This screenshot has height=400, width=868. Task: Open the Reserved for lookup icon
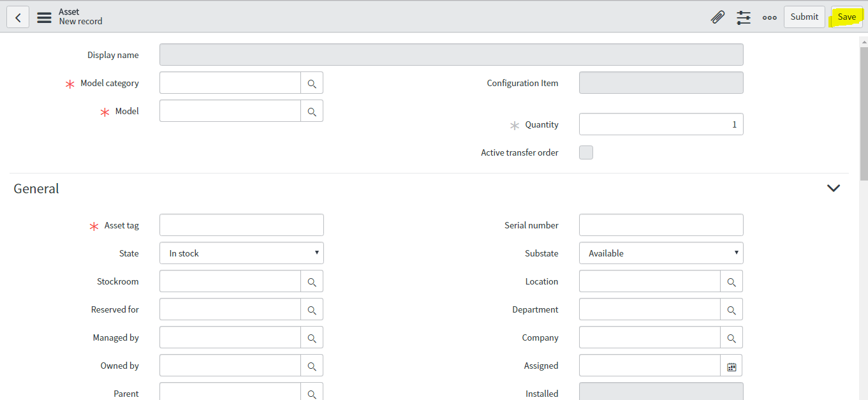(x=312, y=309)
